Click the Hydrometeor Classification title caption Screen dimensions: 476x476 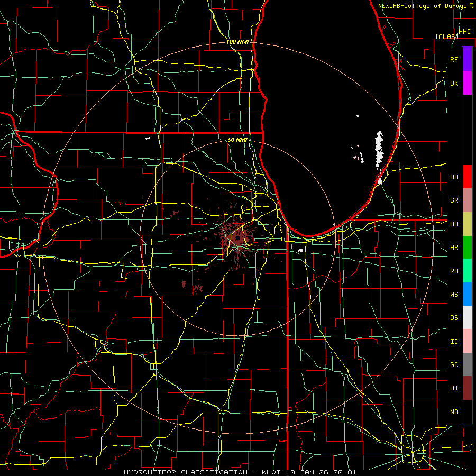coord(240,472)
